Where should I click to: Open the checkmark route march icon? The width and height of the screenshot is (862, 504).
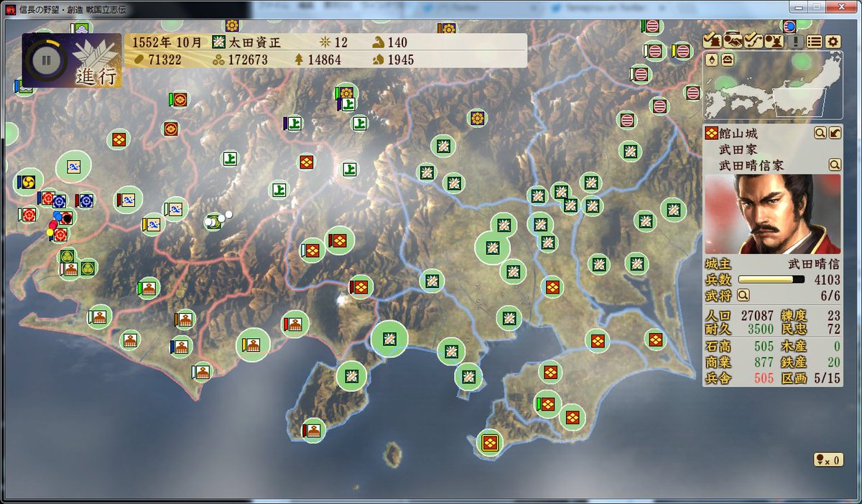tap(752, 40)
